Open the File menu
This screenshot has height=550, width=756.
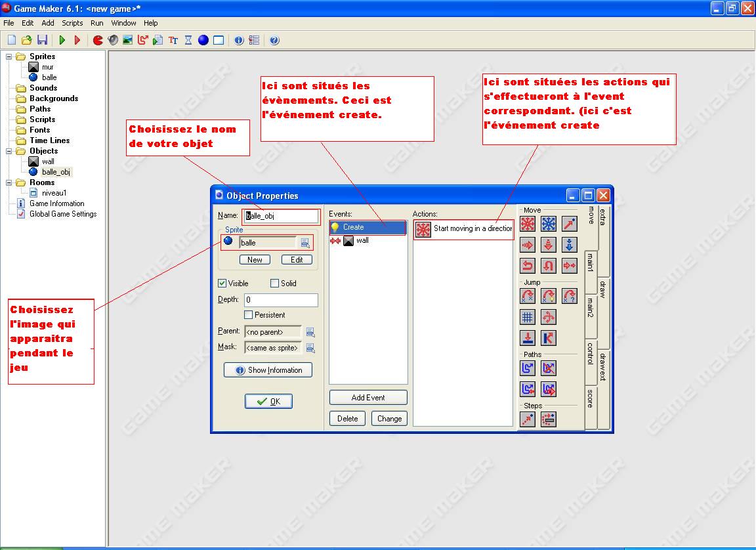(9, 23)
